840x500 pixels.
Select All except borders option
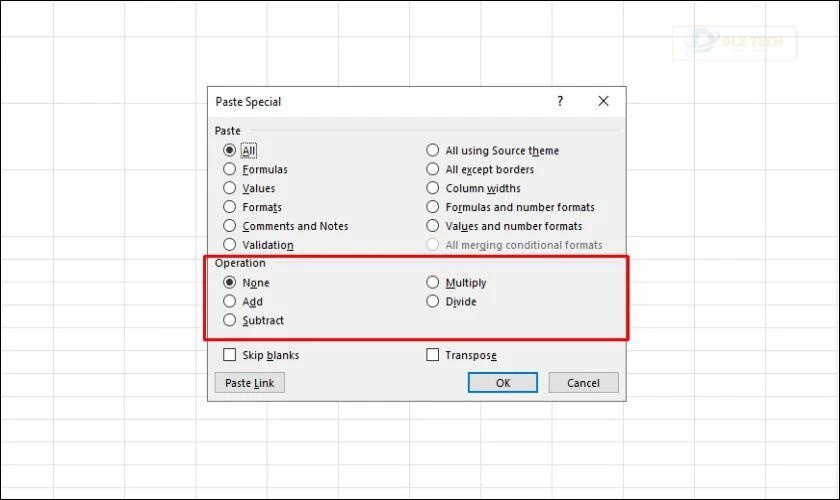(x=433, y=170)
